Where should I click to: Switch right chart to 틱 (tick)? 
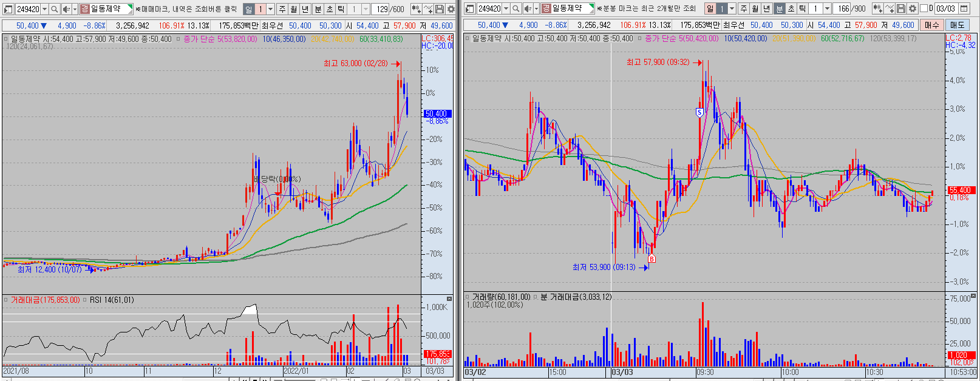(803, 9)
